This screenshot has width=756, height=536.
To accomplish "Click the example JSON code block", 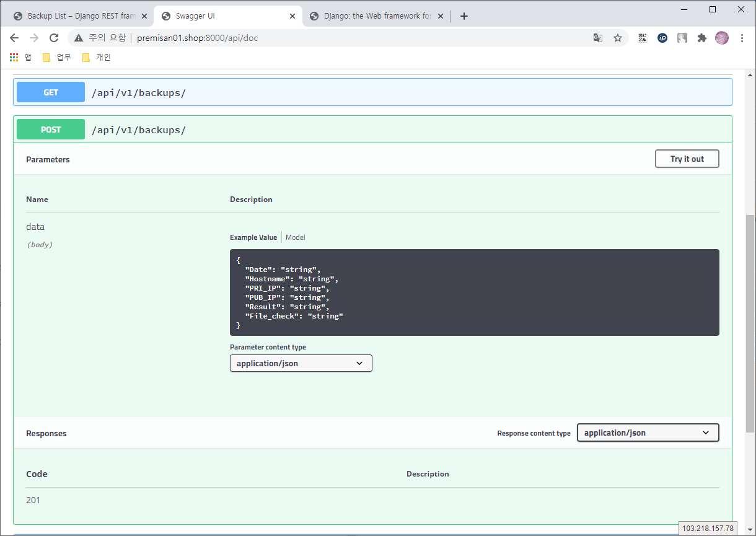I will click(475, 292).
